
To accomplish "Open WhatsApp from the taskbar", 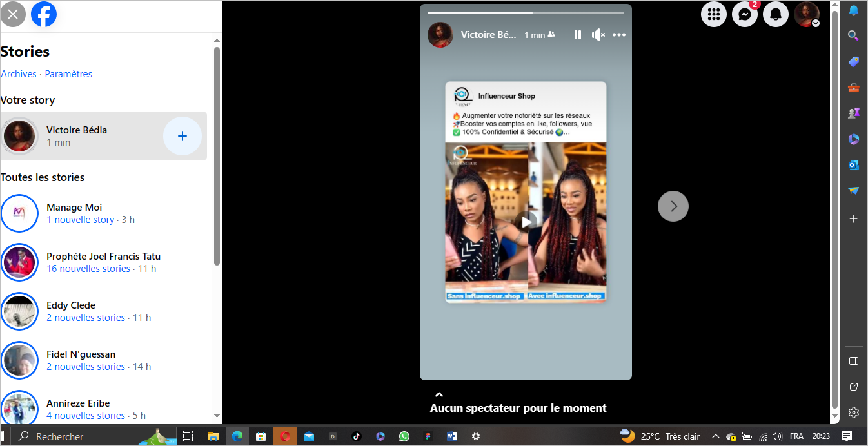I will point(404,436).
